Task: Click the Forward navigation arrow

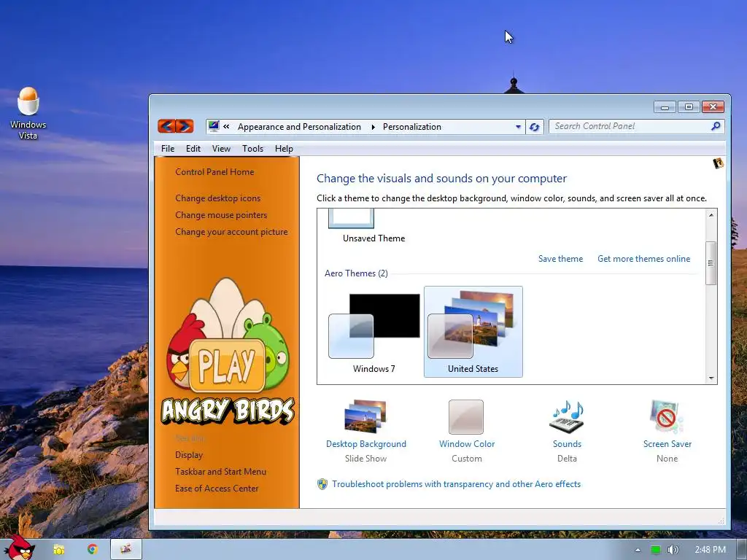Action: (185, 126)
